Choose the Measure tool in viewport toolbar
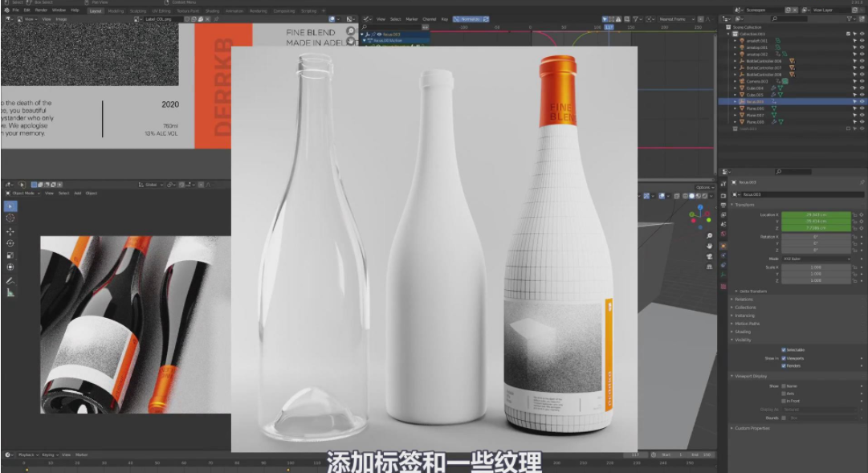This screenshot has height=473, width=868. [10, 293]
